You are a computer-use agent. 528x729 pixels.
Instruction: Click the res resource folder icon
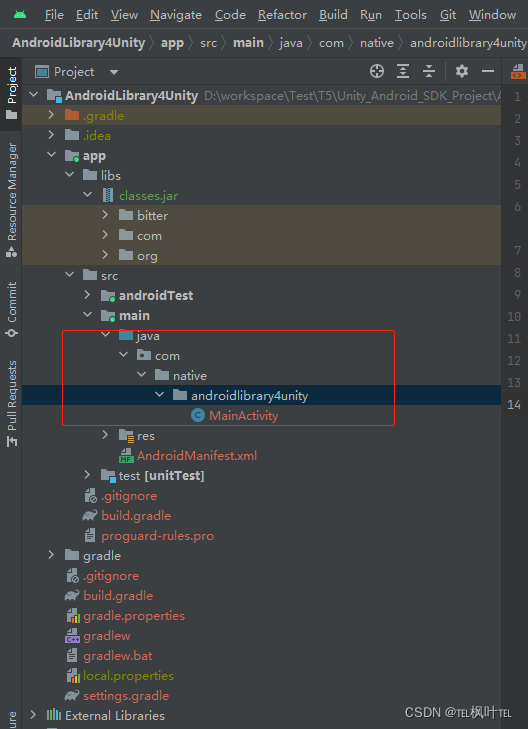coord(126,436)
